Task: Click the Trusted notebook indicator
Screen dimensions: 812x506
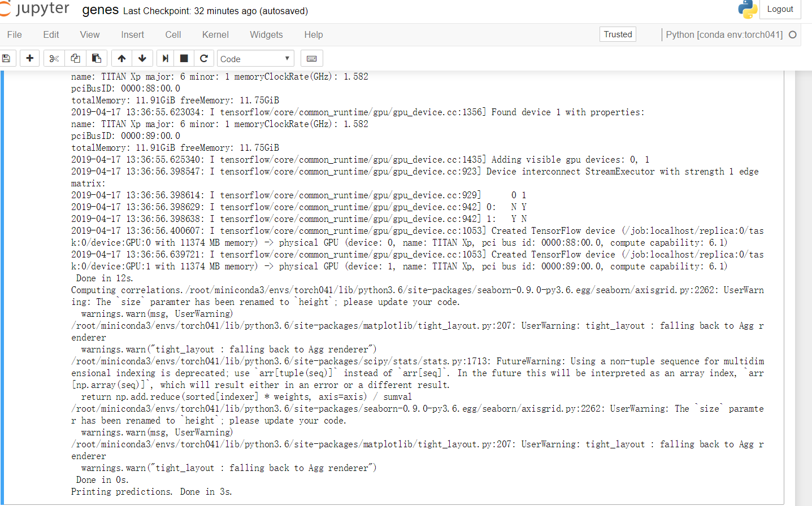Action: point(618,34)
